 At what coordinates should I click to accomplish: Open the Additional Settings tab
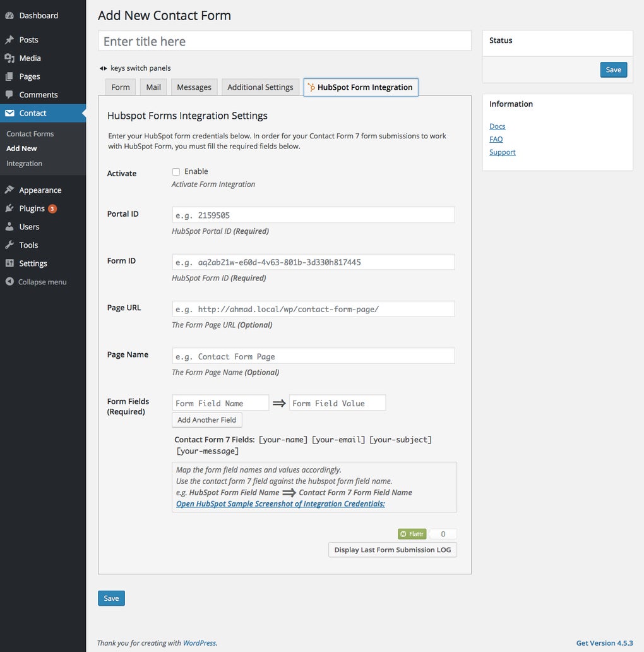[x=259, y=87]
